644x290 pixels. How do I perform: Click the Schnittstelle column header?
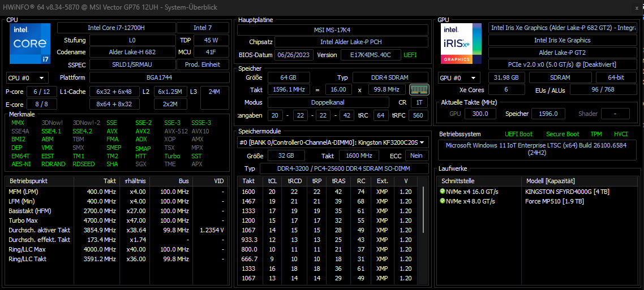(x=480, y=181)
